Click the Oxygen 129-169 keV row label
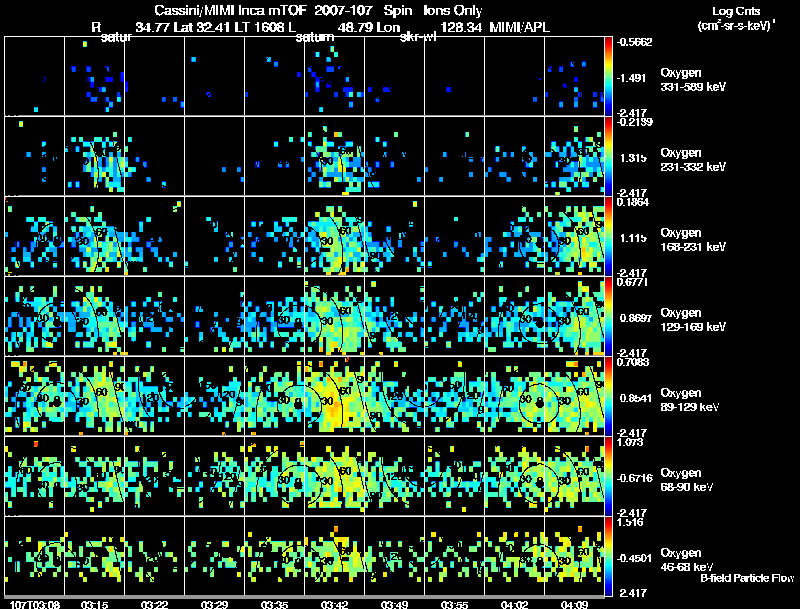The width and height of the screenshot is (800, 609). tap(693, 320)
